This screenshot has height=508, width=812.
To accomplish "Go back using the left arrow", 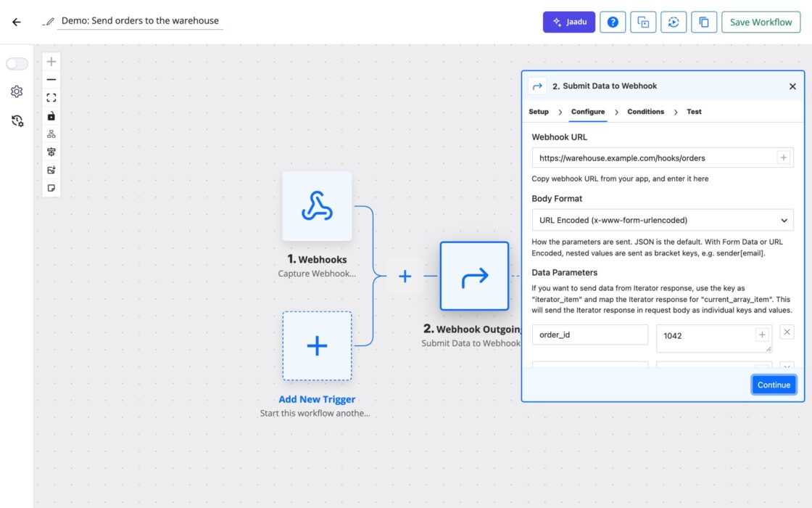I will pos(17,22).
